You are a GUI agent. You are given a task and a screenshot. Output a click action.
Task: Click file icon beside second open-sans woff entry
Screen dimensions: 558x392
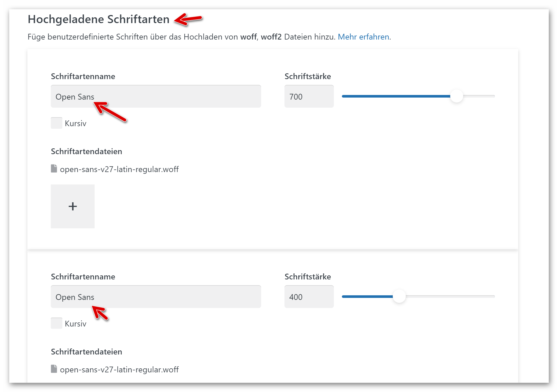pyautogui.click(x=54, y=369)
